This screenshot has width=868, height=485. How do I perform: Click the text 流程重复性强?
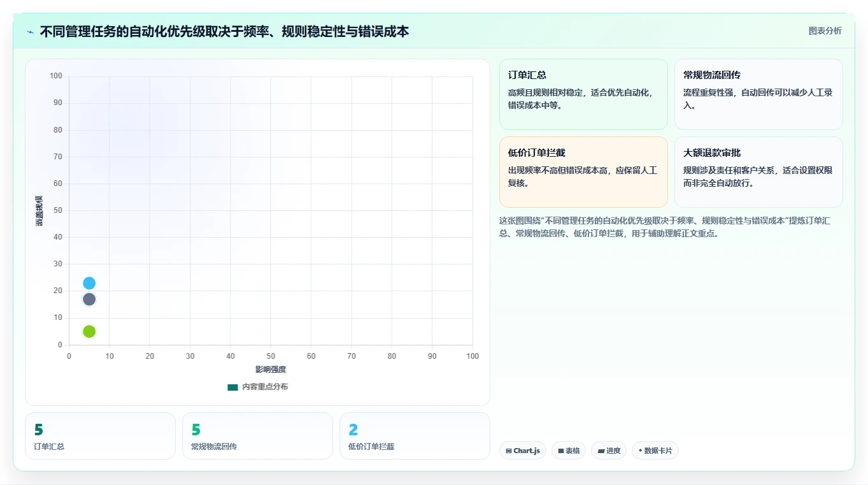[708, 92]
